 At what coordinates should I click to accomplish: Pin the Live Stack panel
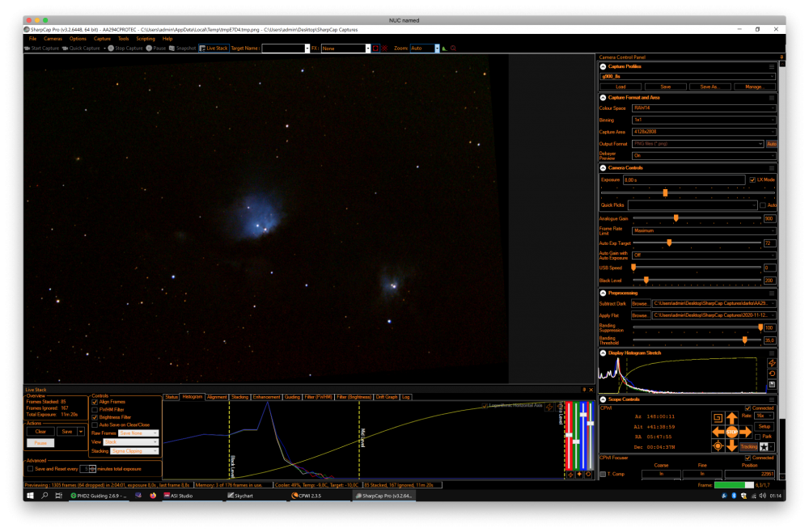click(584, 390)
